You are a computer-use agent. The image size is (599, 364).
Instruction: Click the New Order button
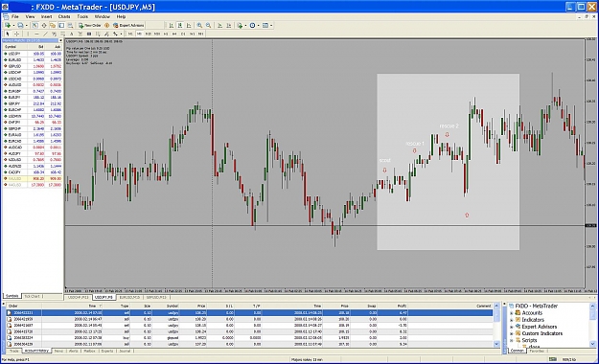pos(90,25)
